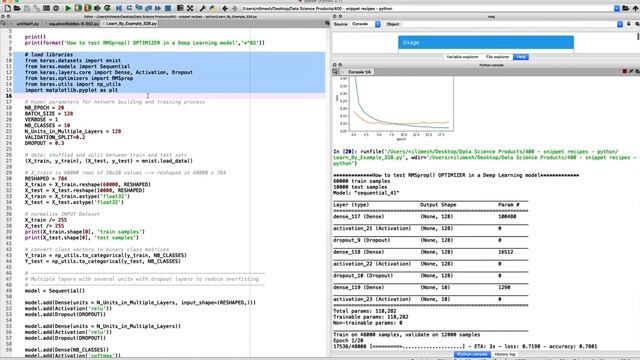This screenshot has width=640, height=360.
Task: Browse for a working directory
Action: (626, 8)
